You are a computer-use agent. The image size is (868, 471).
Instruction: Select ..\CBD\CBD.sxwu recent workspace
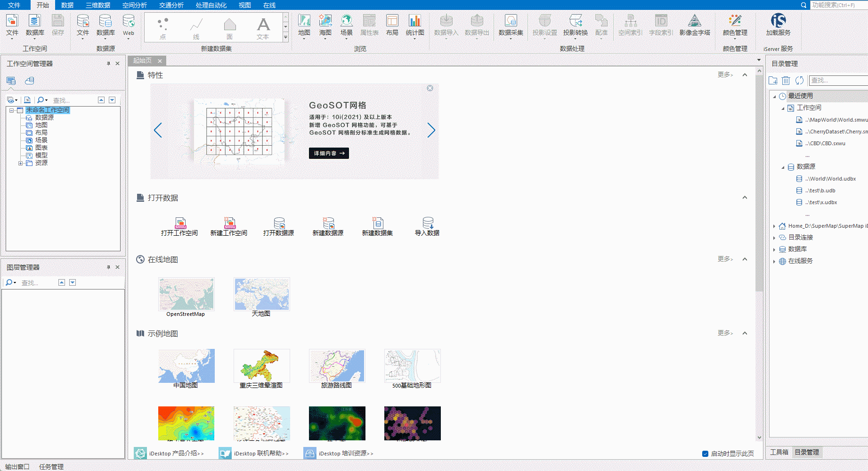[x=825, y=143]
